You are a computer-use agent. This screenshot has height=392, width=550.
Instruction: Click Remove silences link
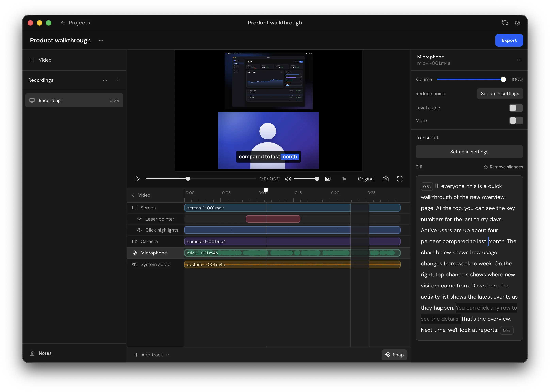tap(503, 167)
